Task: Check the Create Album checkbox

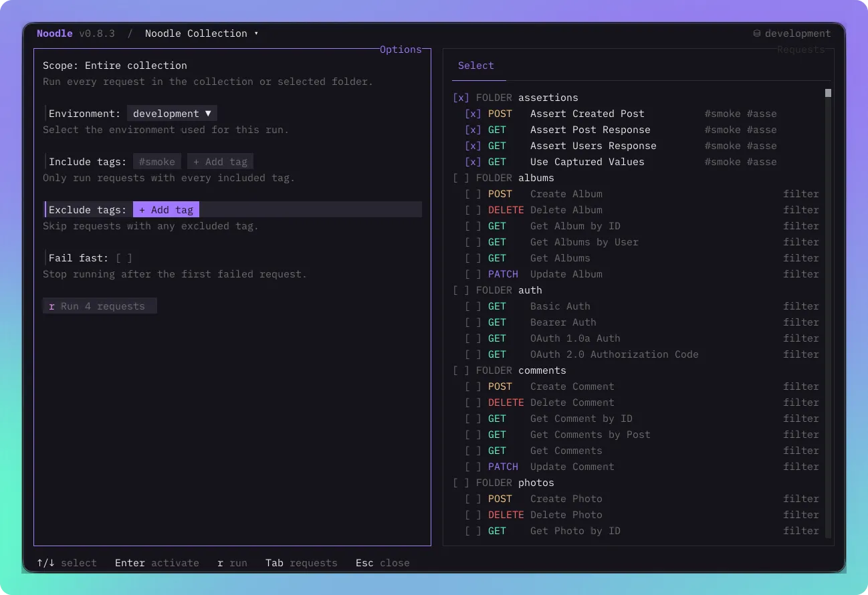Action: coord(473,194)
